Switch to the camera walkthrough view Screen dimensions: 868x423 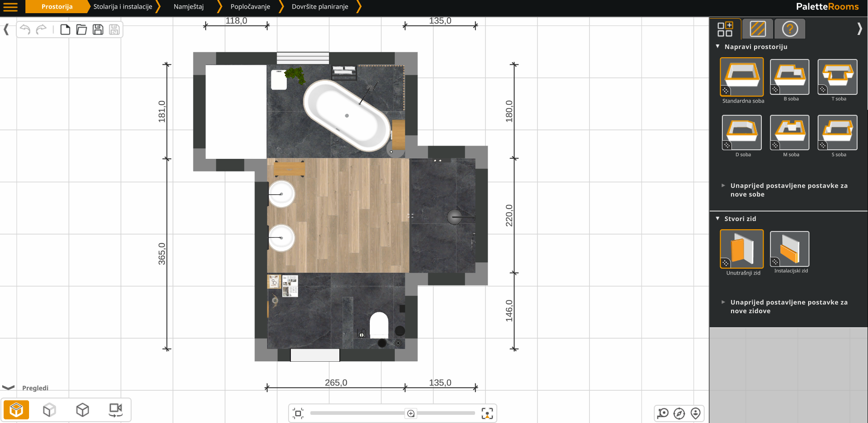click(x=115, y=410)
